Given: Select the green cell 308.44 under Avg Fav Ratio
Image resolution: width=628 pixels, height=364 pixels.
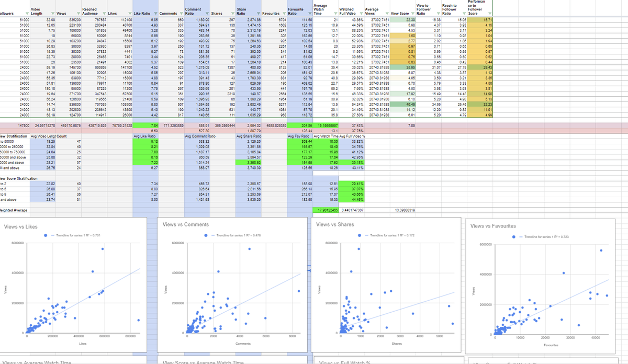Looking at the screenshot, I should (300, 142).
